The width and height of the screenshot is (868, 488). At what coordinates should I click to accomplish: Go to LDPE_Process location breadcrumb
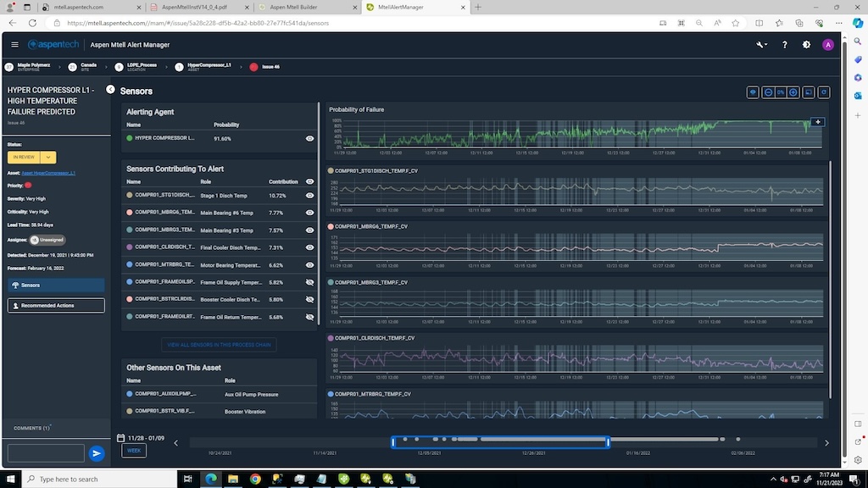136,66
